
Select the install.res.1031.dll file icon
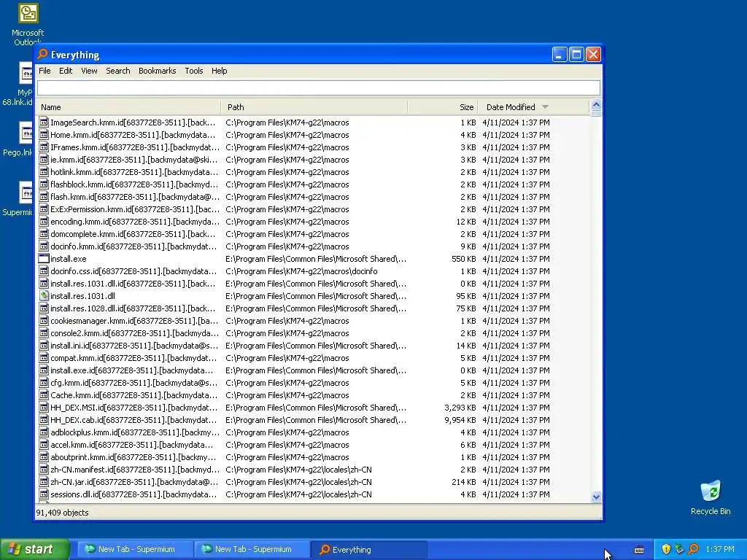44,296
